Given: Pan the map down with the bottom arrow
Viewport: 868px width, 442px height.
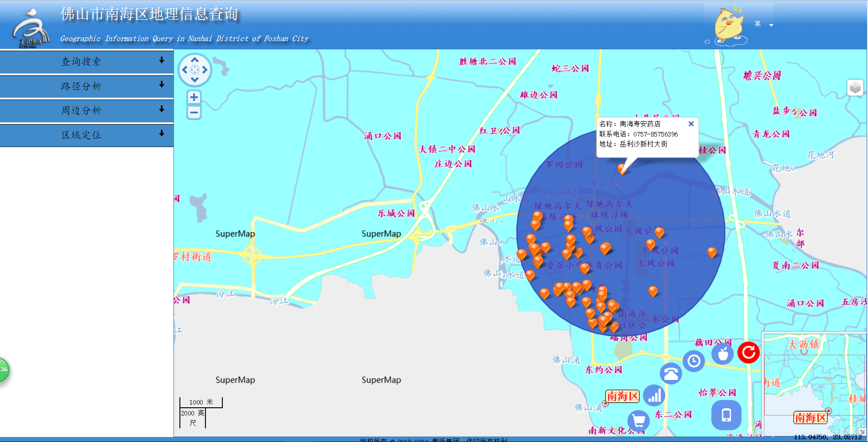Looking at the screenshot, I should (195, 79).
